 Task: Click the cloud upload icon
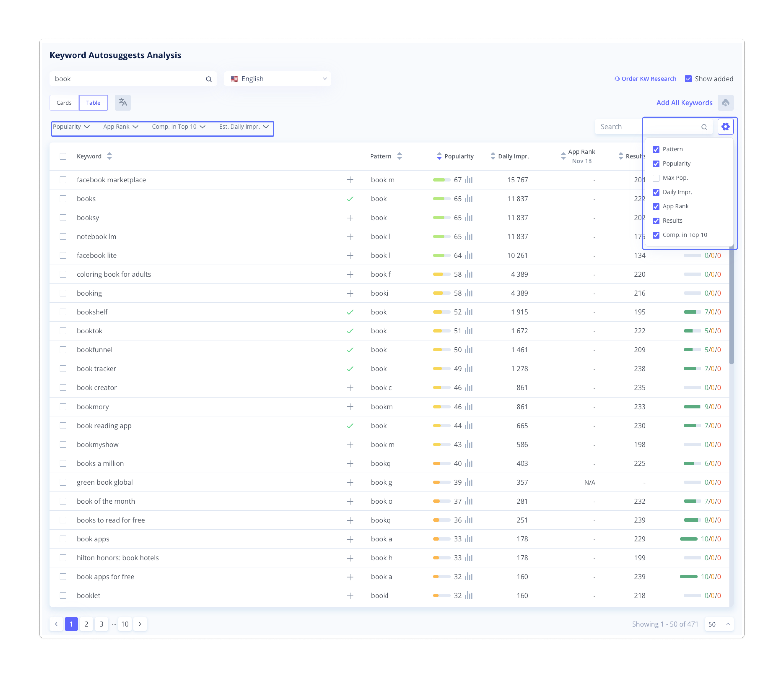725,103
